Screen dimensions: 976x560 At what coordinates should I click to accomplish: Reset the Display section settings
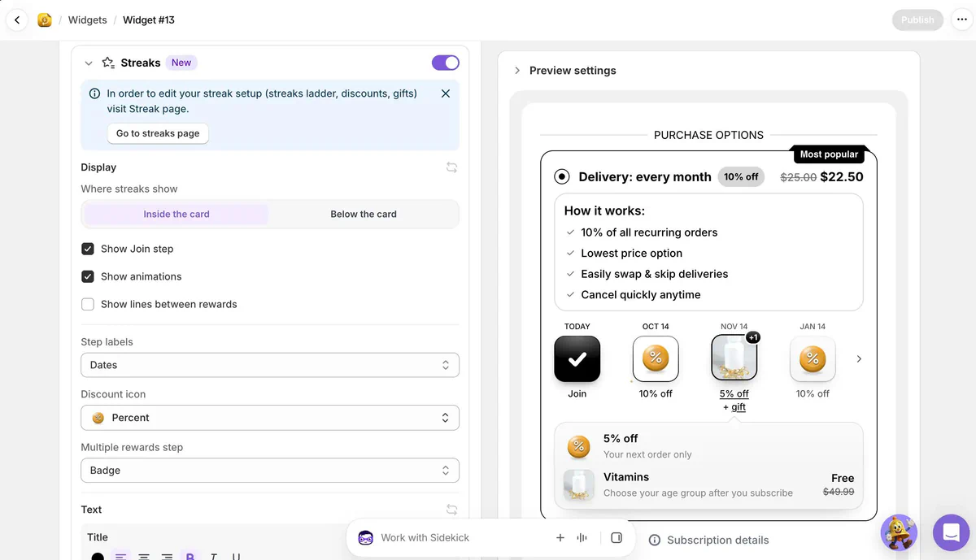coord(451,167)
